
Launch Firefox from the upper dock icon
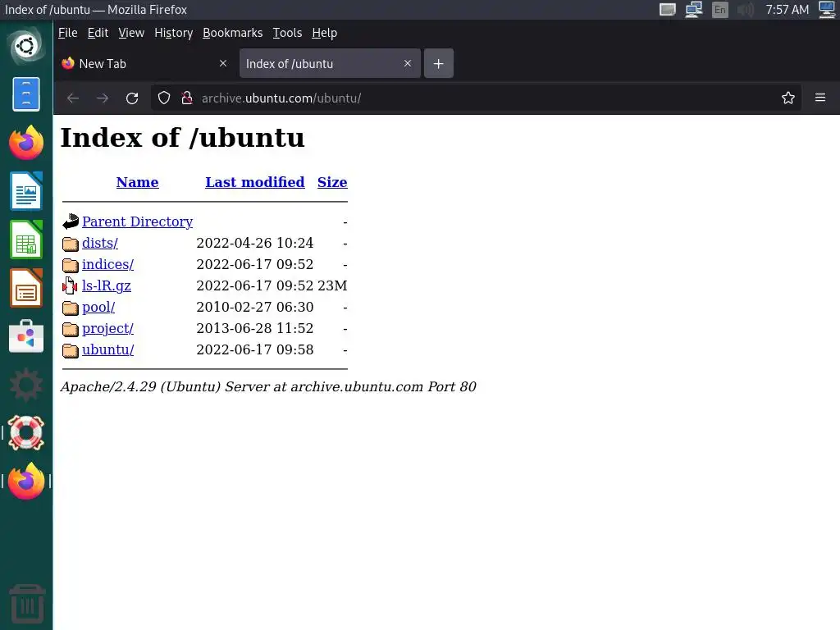(x=25, y=143)
